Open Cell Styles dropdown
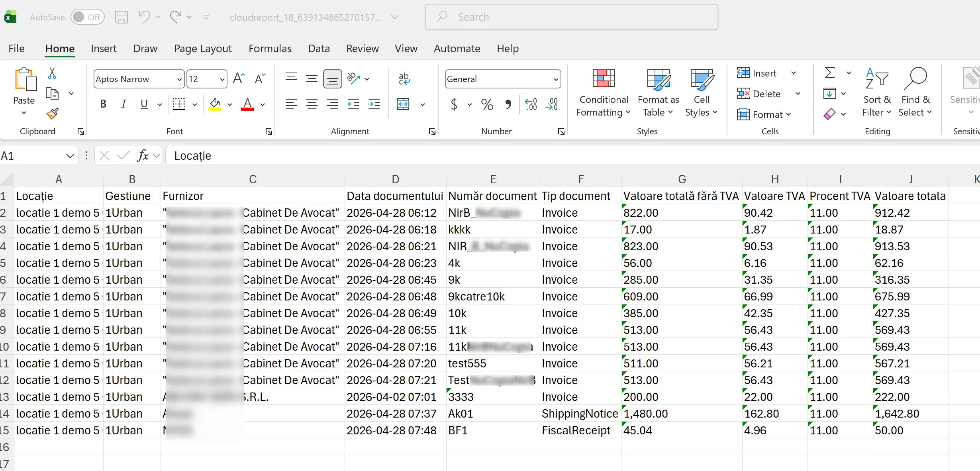 pyautogui.click(x=702, y=93)
